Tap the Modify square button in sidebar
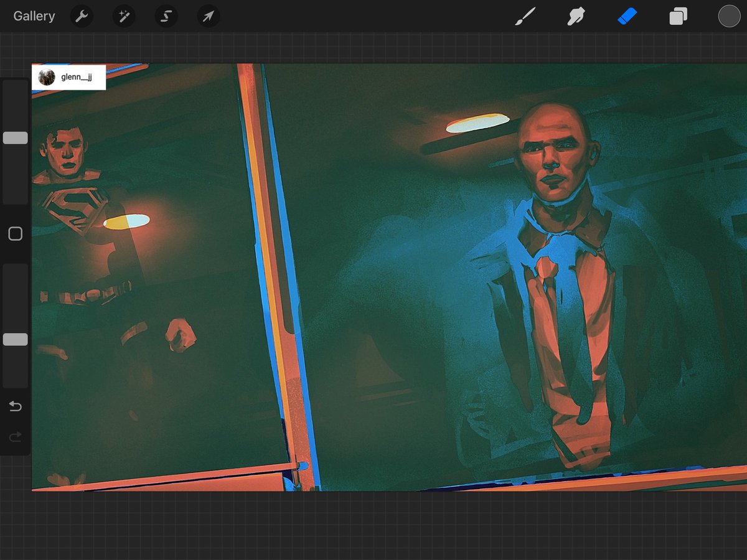Image resolution: width=747 pixels, height=560 pixels. 16,234
